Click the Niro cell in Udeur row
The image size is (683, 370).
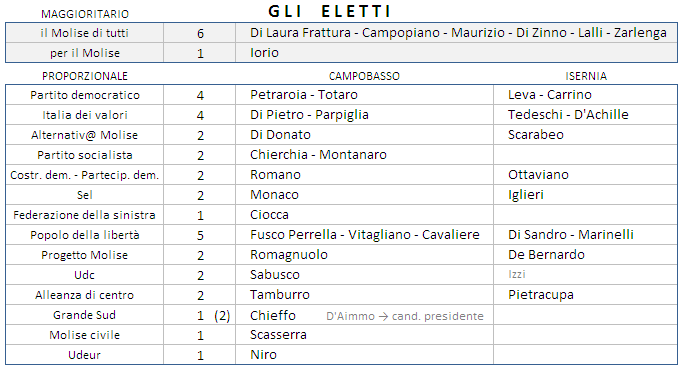[365, 355]
